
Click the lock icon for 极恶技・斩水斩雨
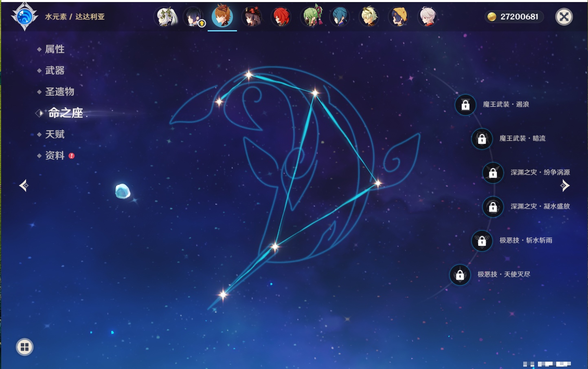pos(482,241)
